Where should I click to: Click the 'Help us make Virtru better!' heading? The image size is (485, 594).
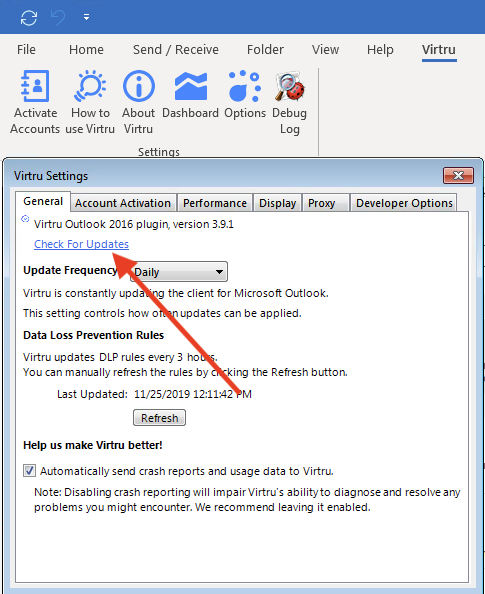pos(93,445)
